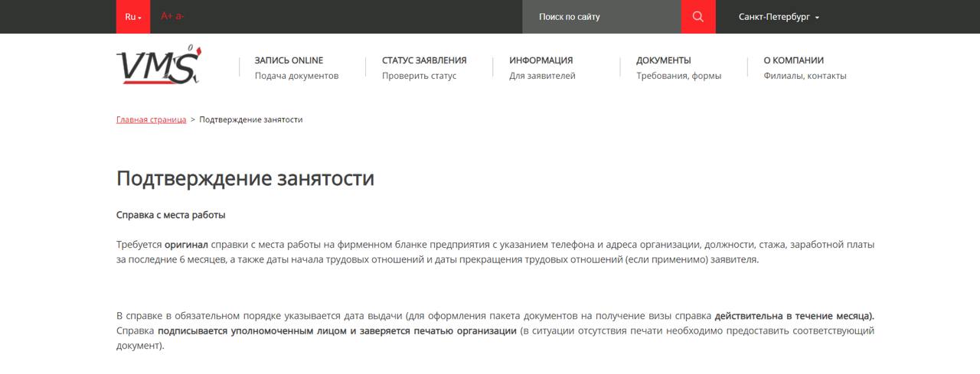This screenshot has width=980, height=374.
Task: Click the Подтверждение занятости page heading
Action: [x=245, y=178]
